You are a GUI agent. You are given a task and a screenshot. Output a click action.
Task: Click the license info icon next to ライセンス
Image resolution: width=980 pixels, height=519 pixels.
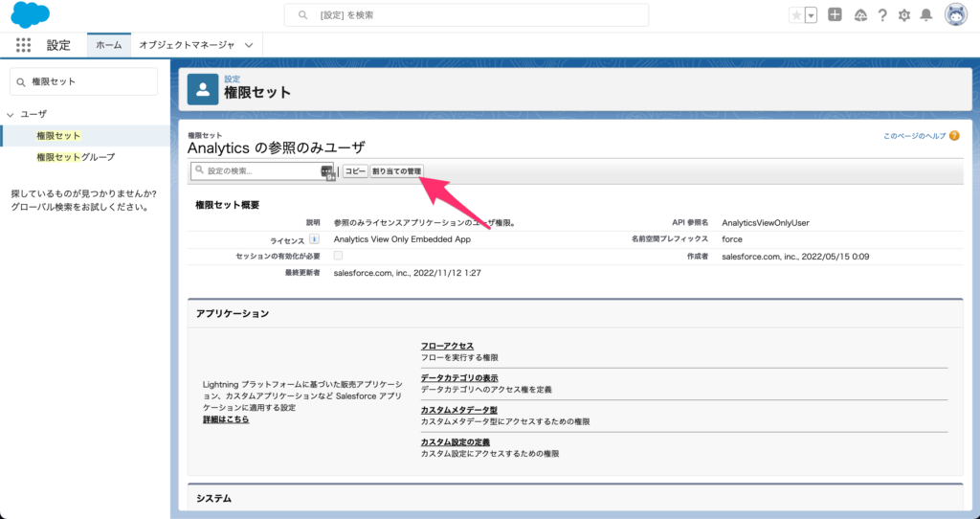[x=314, y=239]
